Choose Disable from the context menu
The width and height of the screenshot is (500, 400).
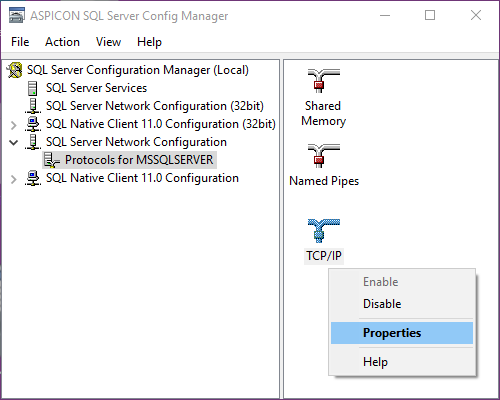point(402,304)
